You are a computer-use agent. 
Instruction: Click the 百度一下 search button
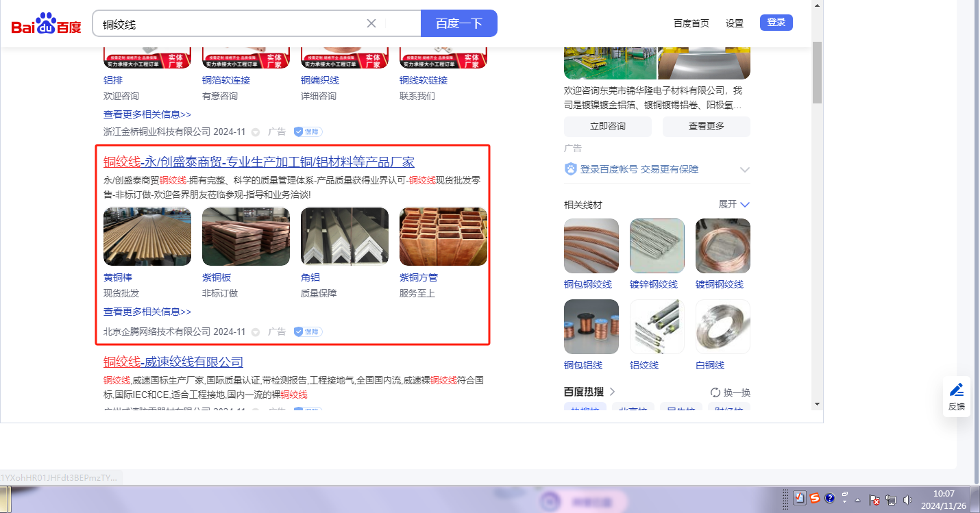[459, 23]
